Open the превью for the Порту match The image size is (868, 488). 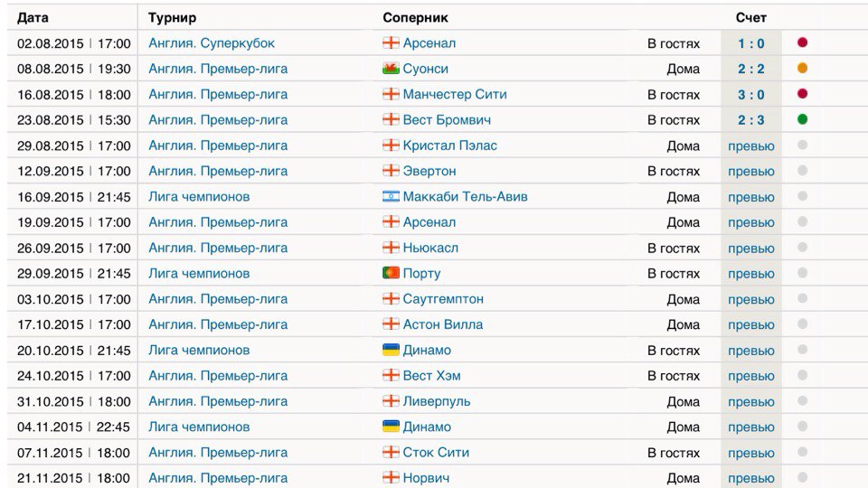click(x=750, y=274)
